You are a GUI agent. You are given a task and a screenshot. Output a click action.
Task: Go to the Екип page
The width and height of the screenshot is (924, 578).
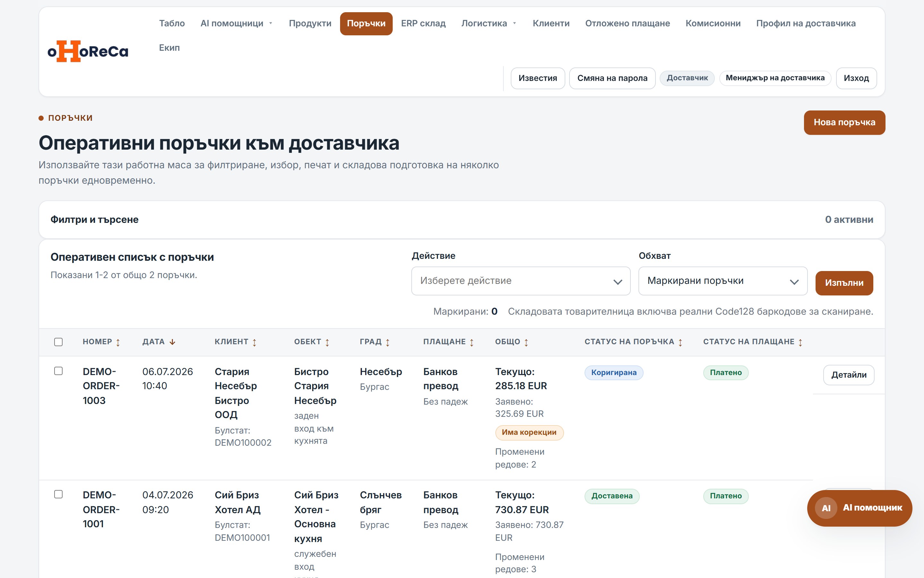click(169, 48)
